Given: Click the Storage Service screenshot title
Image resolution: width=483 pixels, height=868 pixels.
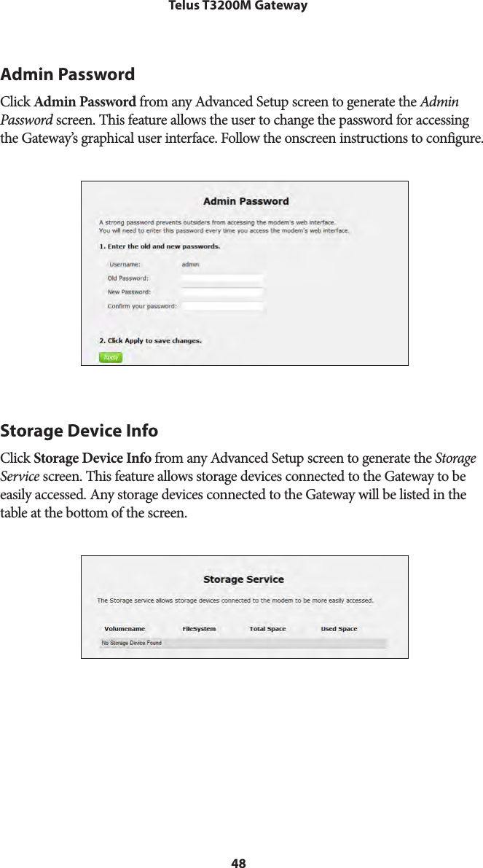Looking at the screenshot, I should click(x=243, y=579).
